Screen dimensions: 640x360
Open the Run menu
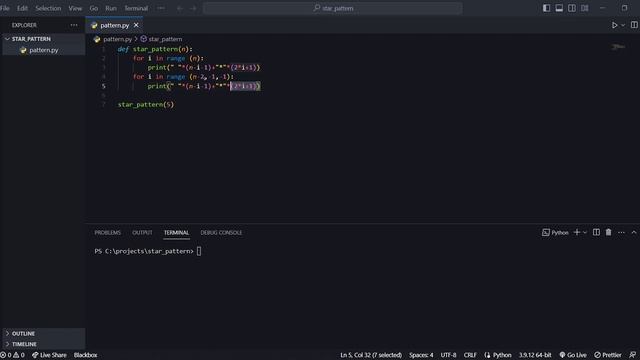click(x=111, y=8)
